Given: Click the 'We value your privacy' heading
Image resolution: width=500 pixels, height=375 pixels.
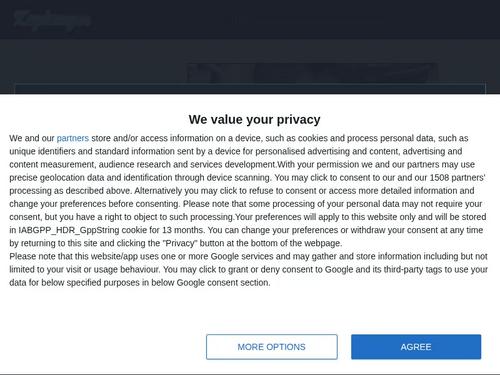Looking at the screenshot, I should (x=254, y=119).
